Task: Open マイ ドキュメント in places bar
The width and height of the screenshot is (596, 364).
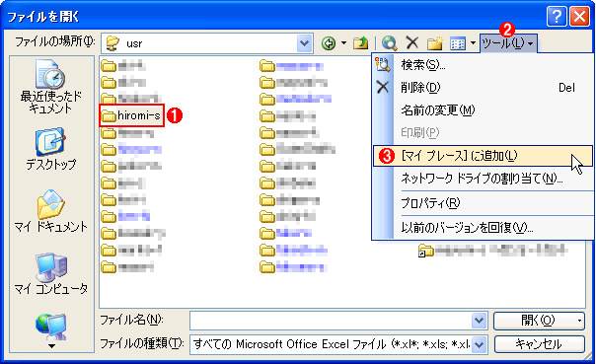Action: (51, 211)
